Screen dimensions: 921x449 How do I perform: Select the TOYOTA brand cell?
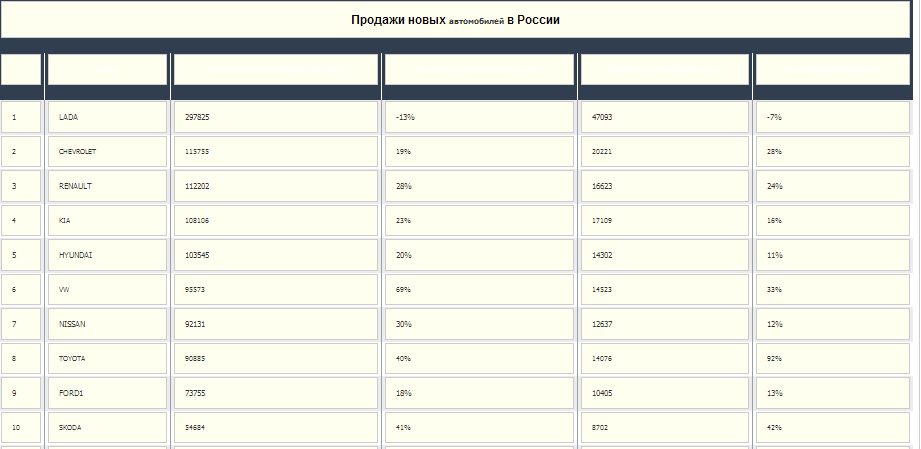(x=107, y=358)
